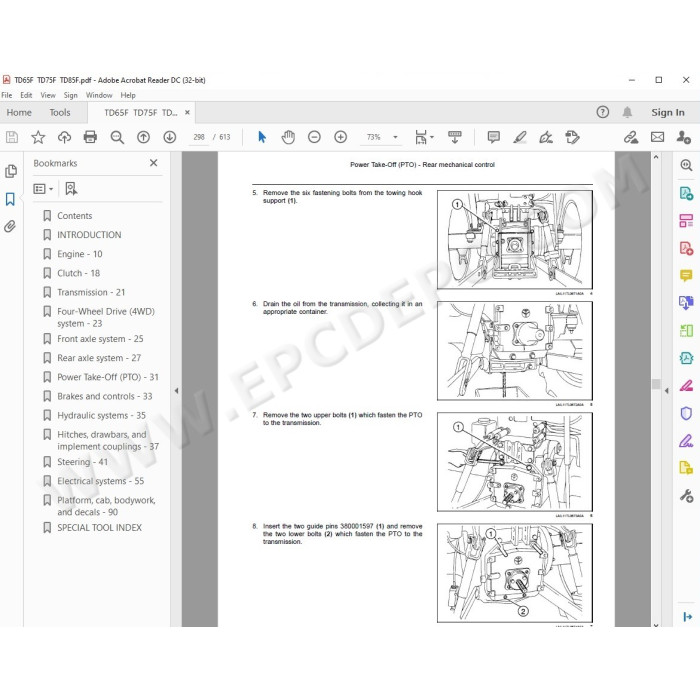Open notifications bell icon
The image size is (700, 700).
pyautogui.click(x=627, y=112)
